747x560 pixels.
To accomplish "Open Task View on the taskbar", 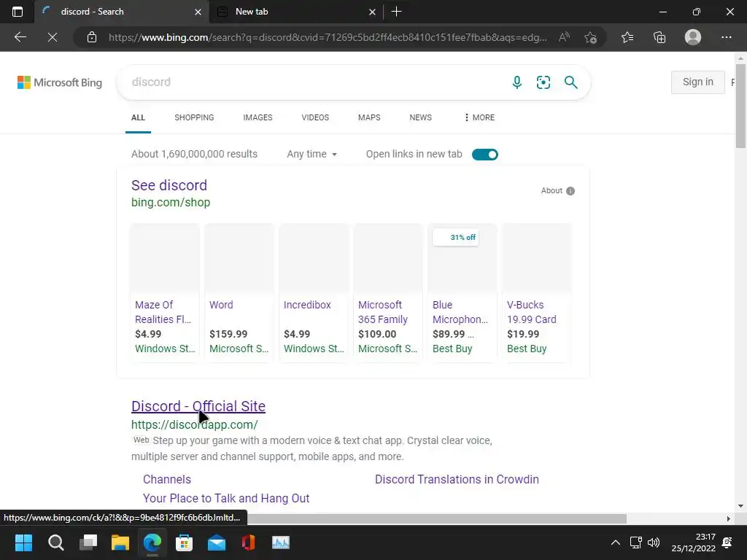I will click(88, 542).
